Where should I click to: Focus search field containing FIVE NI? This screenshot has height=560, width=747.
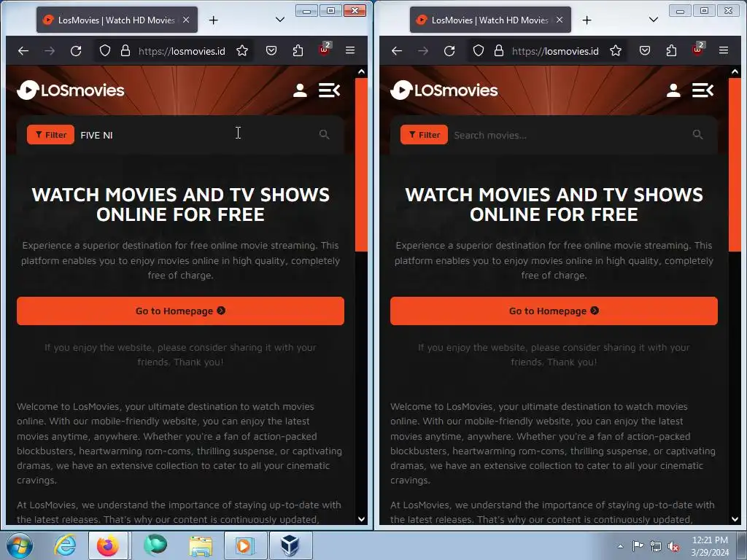(x=196, y=135)
